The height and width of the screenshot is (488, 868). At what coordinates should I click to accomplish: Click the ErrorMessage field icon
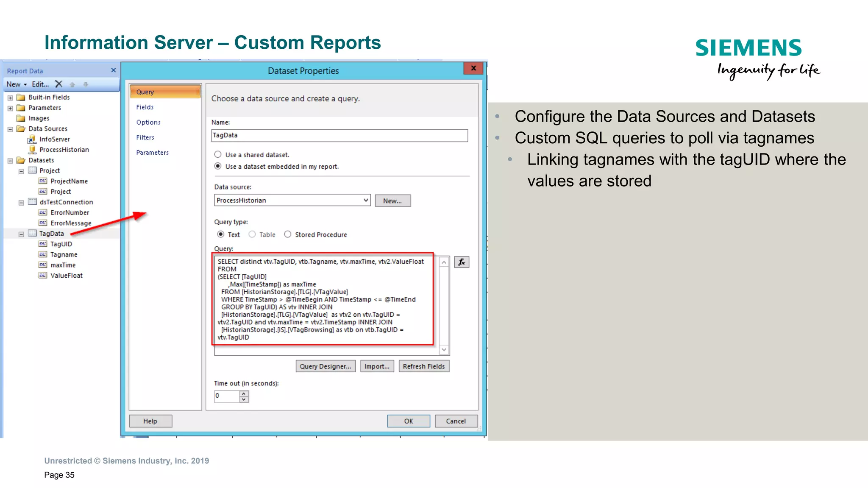point(43,223)
